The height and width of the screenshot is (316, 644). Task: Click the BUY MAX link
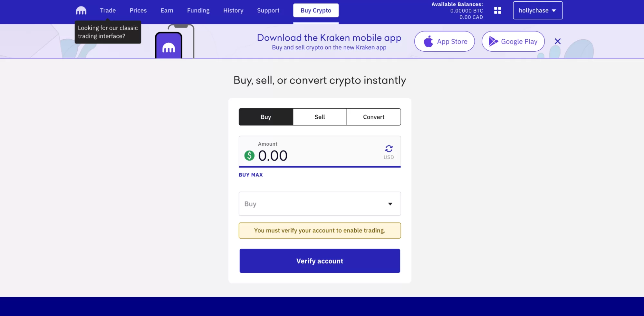[251, 175]
